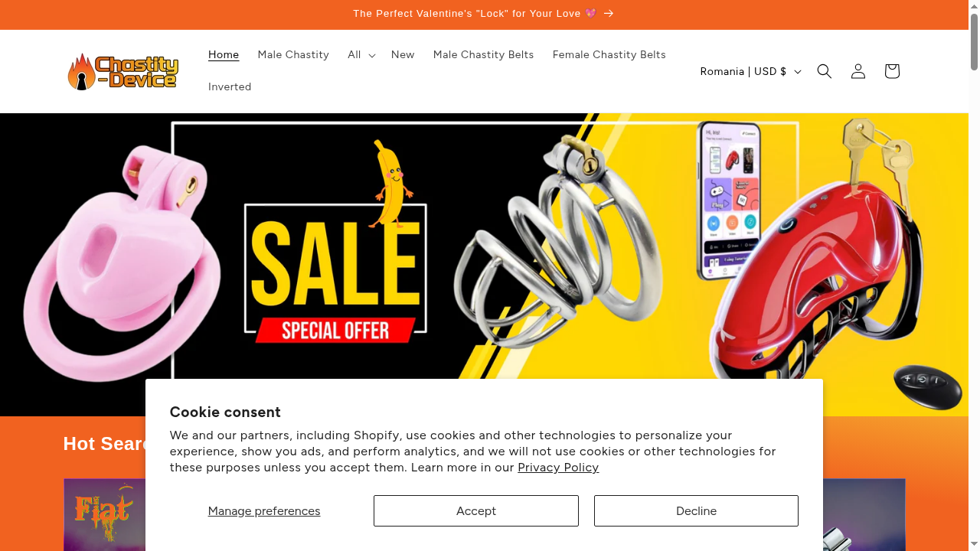This screenshot has height=551, width=980.
Task: Open the shopping cart icon
Action: (891, 71)
